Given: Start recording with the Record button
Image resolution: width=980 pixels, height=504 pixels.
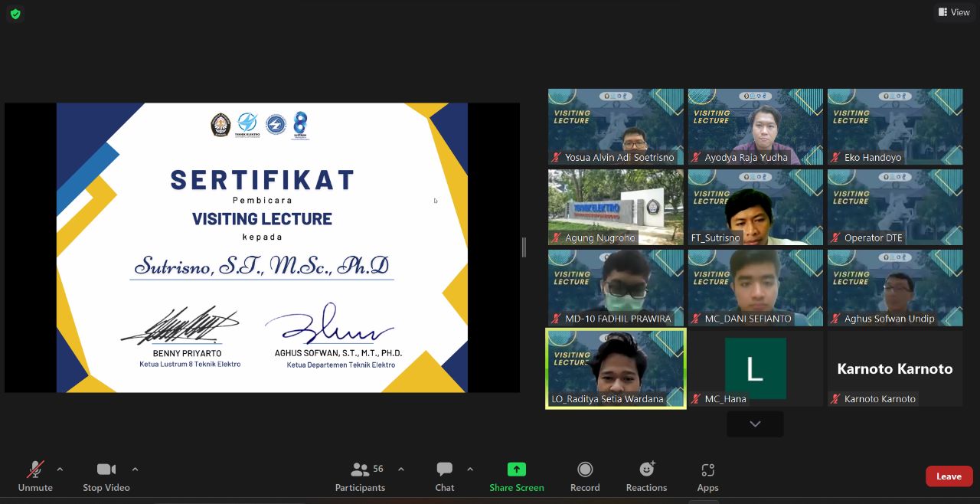Looking at the screenshot, I should click(585, 476).
